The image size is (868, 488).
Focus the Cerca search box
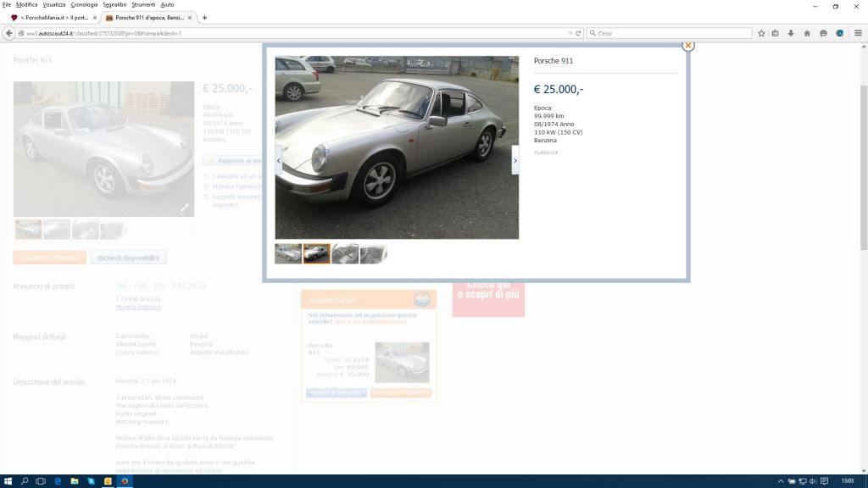(x=670, y=33)
